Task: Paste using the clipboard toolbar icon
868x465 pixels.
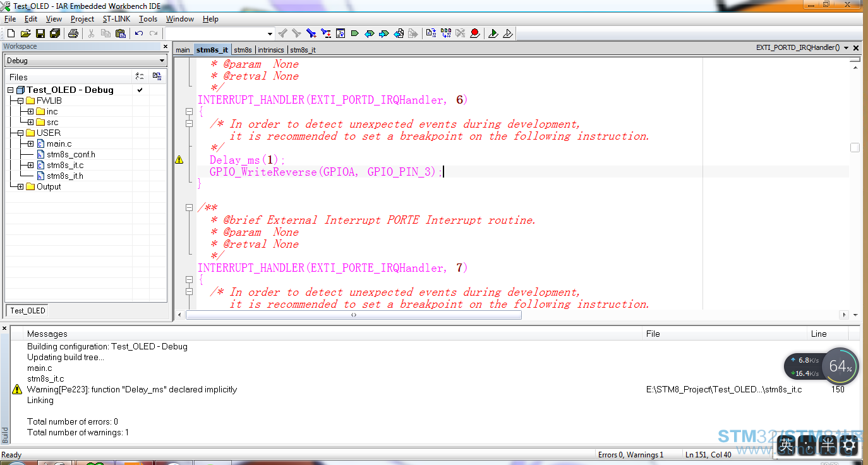Action: pos(121,33)
